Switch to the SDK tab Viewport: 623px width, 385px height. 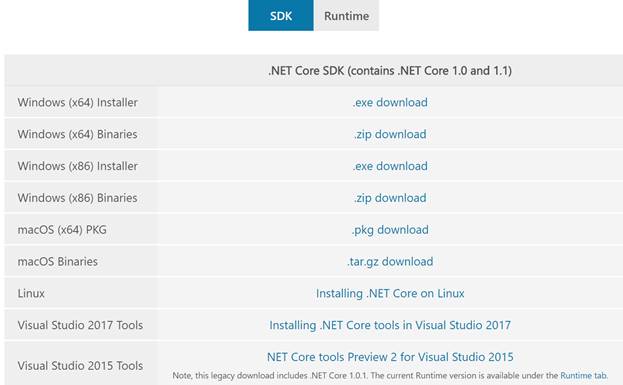point(281,15)
